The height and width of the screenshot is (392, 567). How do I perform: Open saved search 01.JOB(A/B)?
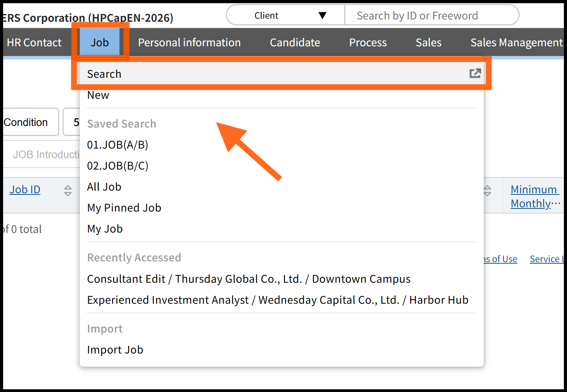click(118, 145)
